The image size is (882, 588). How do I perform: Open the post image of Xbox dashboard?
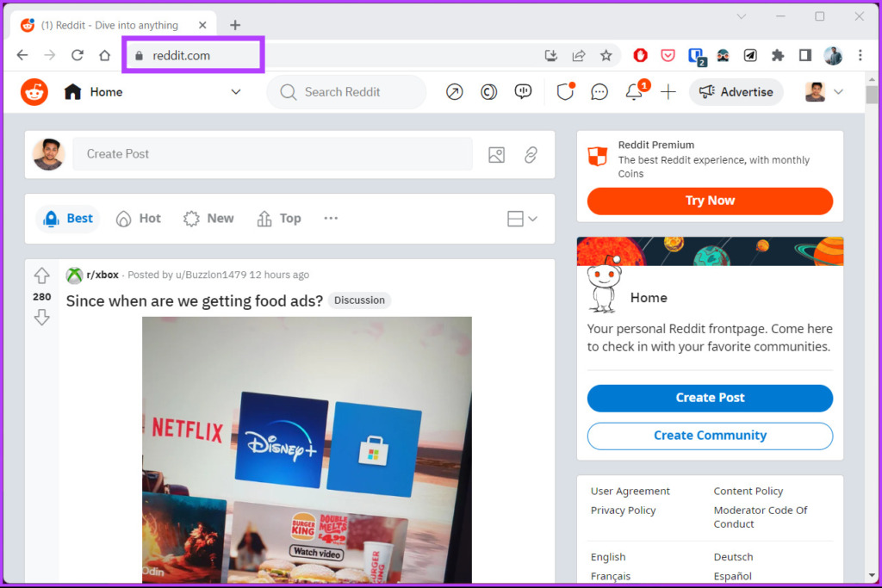307,449
